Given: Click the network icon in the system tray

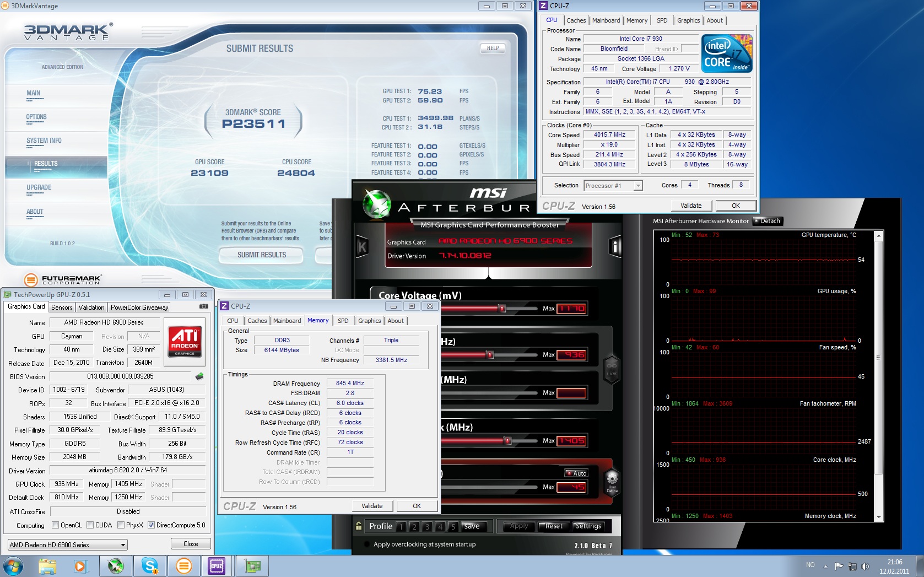Looking at the screenshot, I should point(852,566).
